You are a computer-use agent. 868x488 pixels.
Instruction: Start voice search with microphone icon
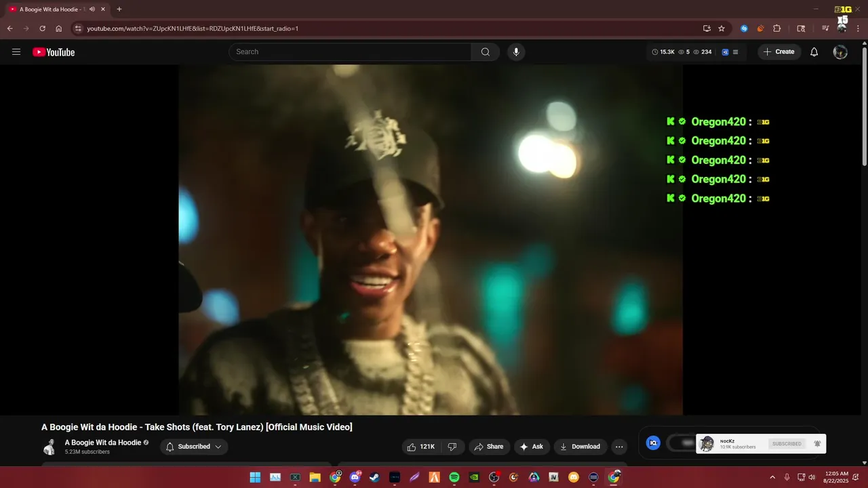coord(516,52)
